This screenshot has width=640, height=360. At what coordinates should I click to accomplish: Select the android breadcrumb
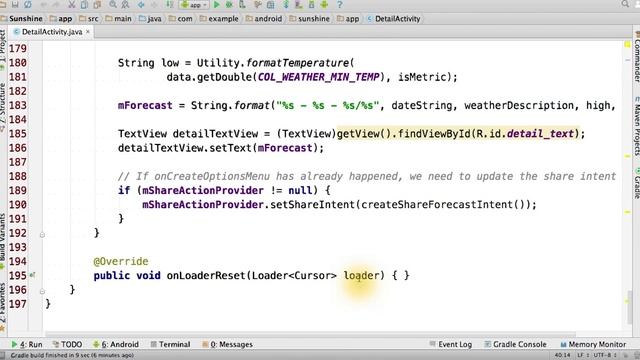(x=264, y=19)
